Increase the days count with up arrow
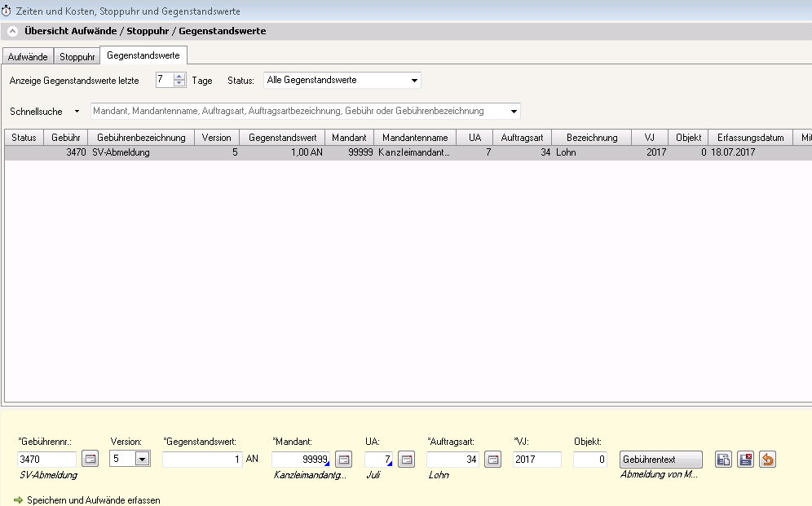 (179, 77)
